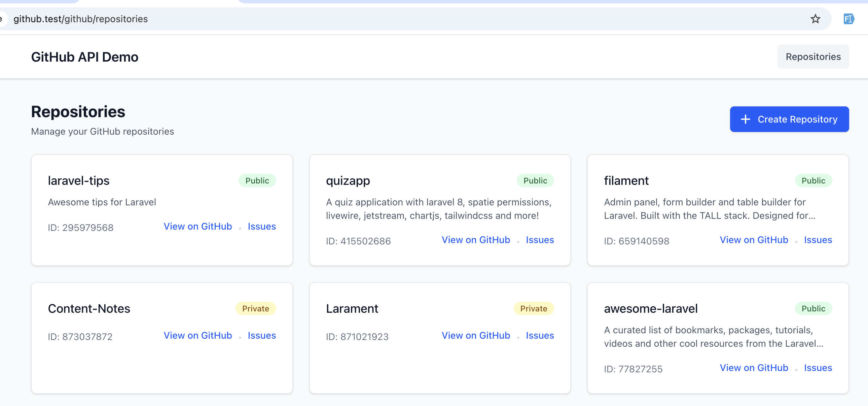This screenshot has height=406, width=868.
Task: View quizapp on GitHub
Action: (x=476, y=240)
